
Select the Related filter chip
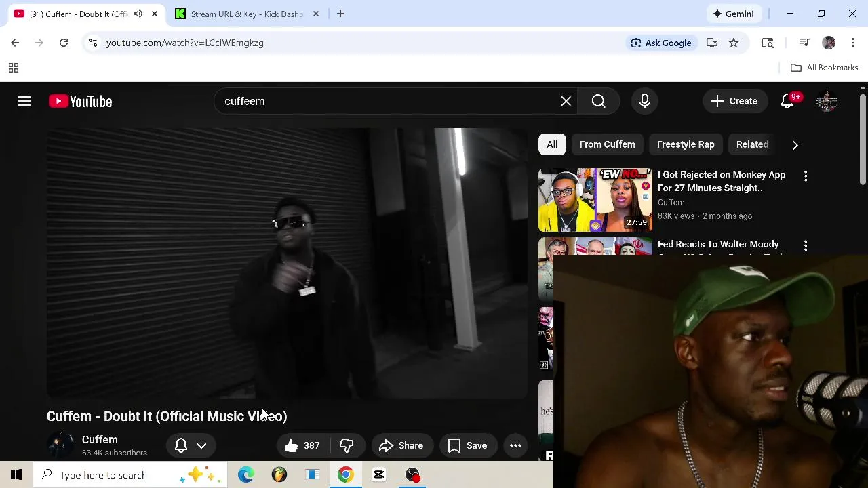click(x=752, y=144)
